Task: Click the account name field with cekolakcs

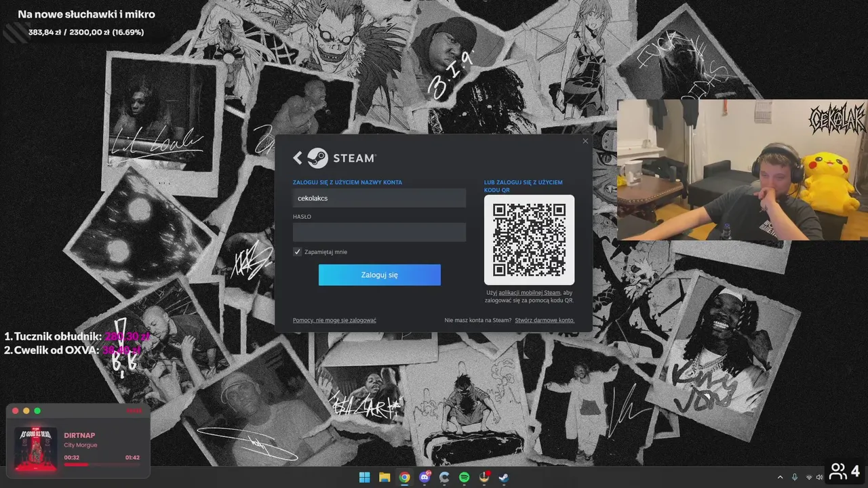Action: 379,198
